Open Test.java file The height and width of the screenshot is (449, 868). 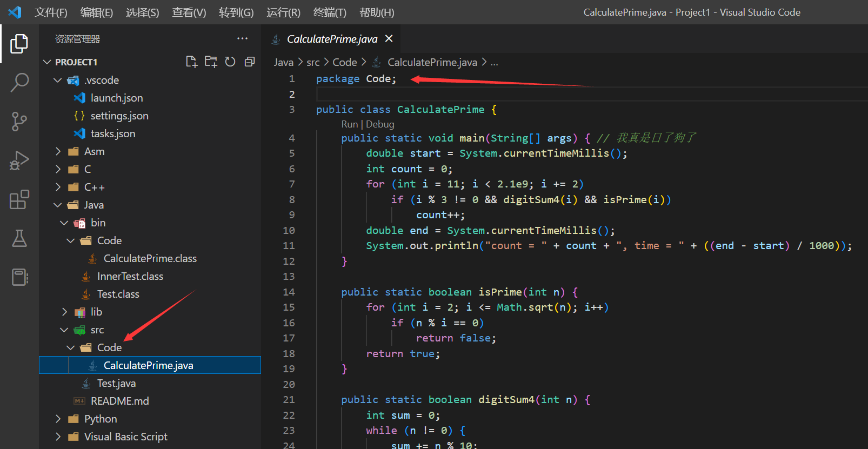(x=116, y=383)
